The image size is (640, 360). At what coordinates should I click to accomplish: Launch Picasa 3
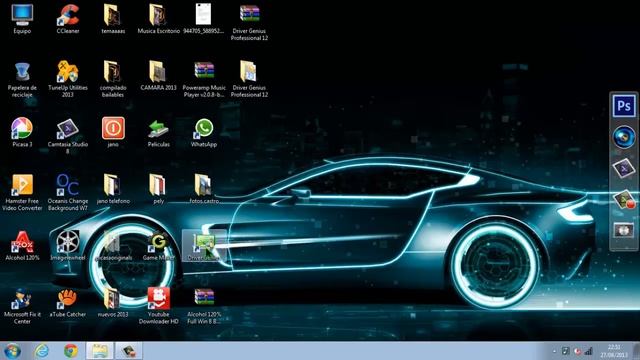(22, 132)
